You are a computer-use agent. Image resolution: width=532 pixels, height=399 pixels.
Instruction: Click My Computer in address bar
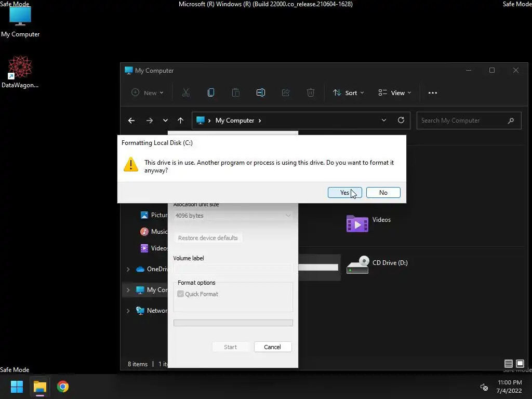235,121
